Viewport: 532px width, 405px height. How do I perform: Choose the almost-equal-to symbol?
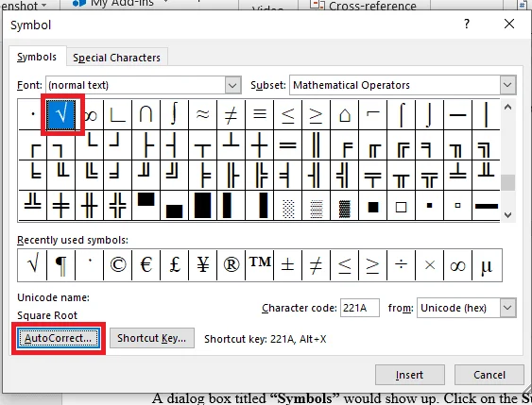pyautogui.click(x=202, y=114)
